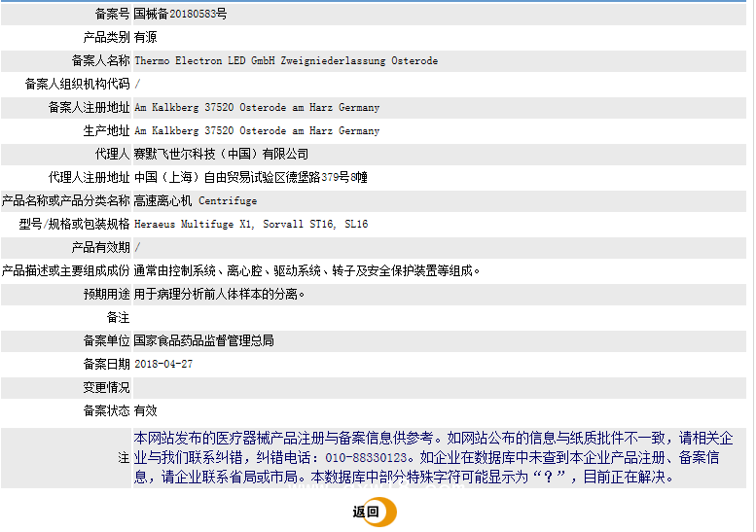
Task: Click the agent address starting with 中国（上海）
Action: click(251, 177)
